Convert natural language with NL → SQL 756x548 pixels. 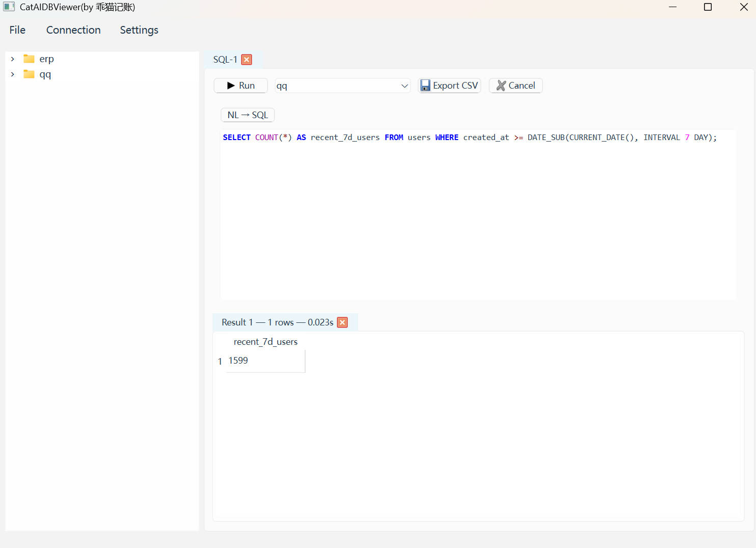pyautogui.click(x=248, y=115)
